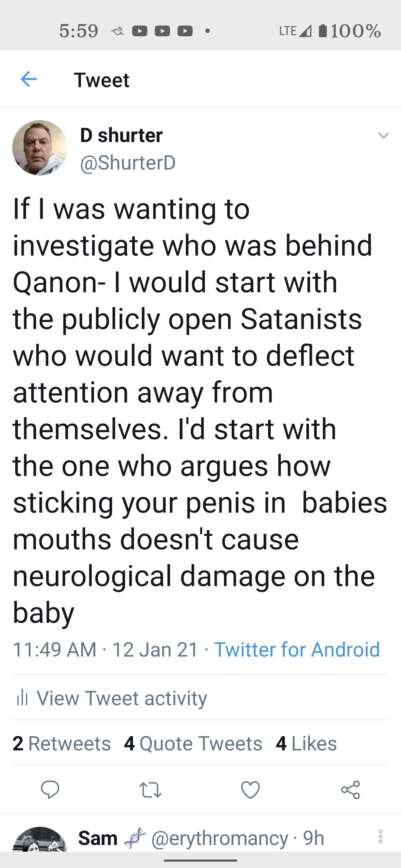Tap the share icon
The image size is (401, 868).
[351, 789]
